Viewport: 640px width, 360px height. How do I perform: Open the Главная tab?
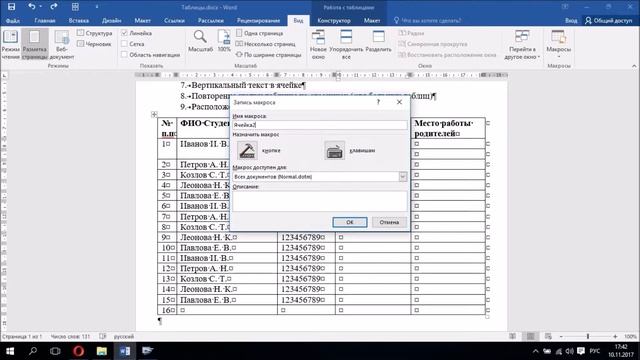(x=45, y=20)
